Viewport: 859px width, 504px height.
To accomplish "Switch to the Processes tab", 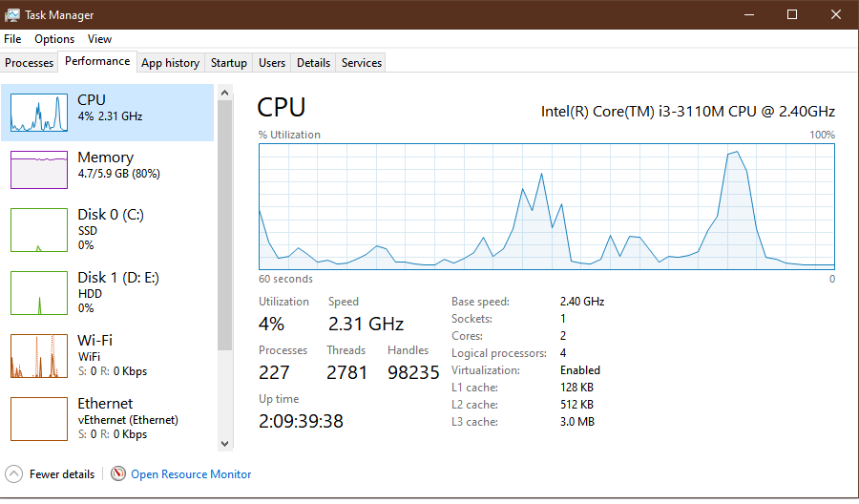I will pos(30,63).
